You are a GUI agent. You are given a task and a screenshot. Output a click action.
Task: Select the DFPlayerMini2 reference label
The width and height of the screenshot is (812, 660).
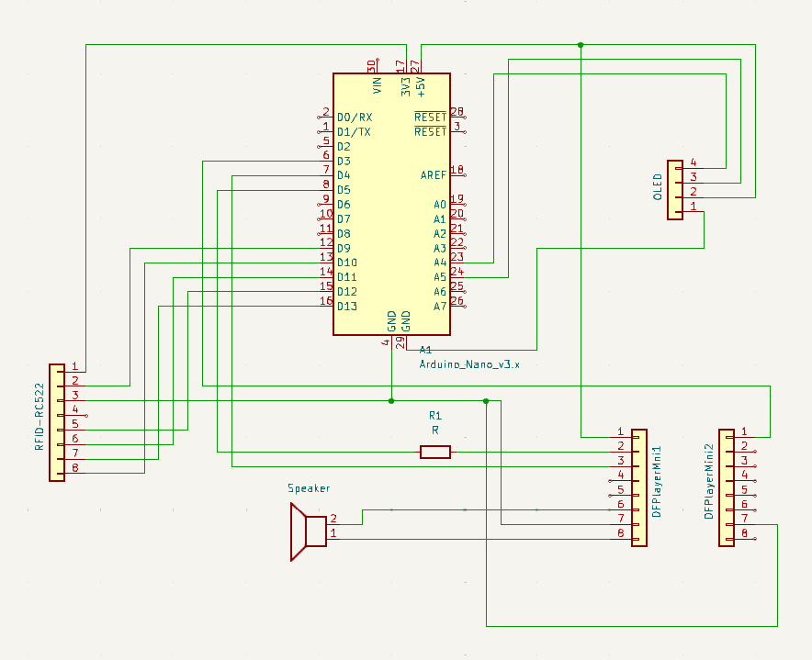tap(709, 481)
